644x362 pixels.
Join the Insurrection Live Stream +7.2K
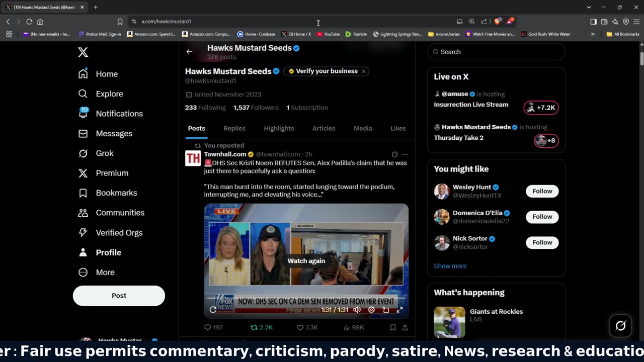coord(541,108)
